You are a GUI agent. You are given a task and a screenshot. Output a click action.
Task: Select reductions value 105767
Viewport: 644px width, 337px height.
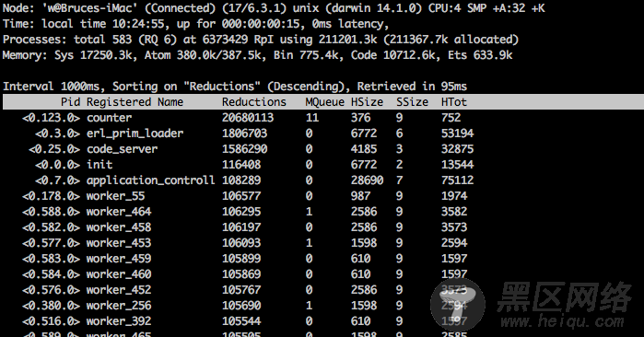click(x=241, y=290)
